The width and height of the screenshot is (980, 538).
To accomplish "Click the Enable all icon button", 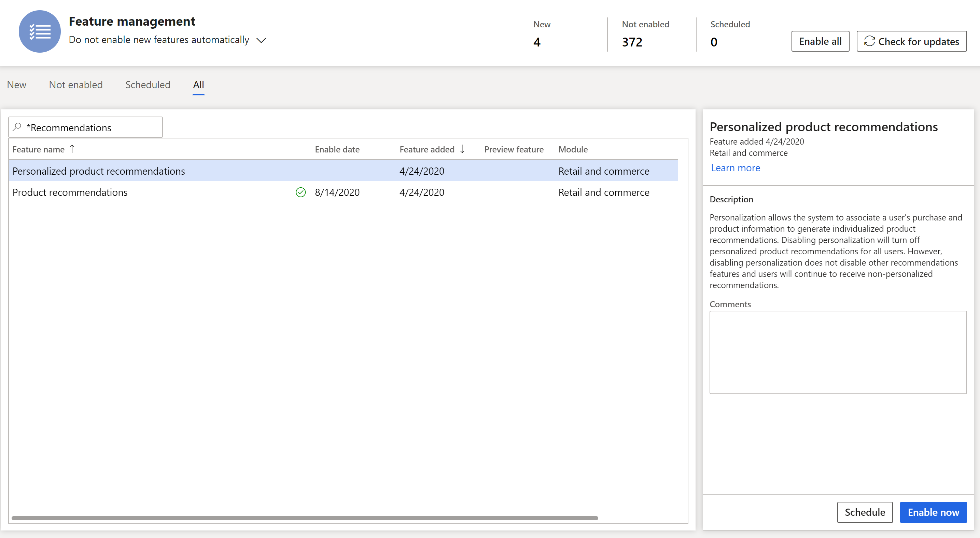I will [x=820, y=42].
